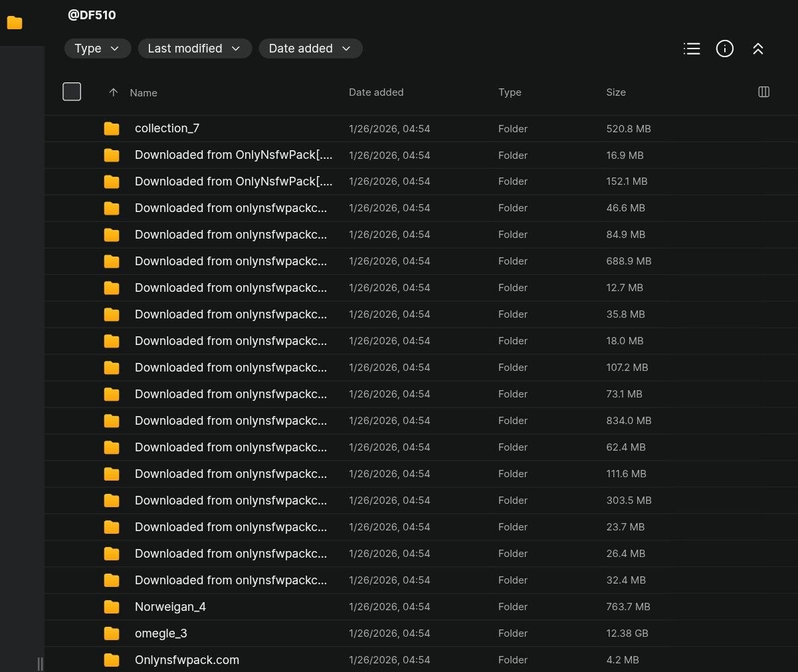Image resolution: width=798 pixels, height=672 pixels.
Task: Open the column settings icon
Action: coord(763,92)
